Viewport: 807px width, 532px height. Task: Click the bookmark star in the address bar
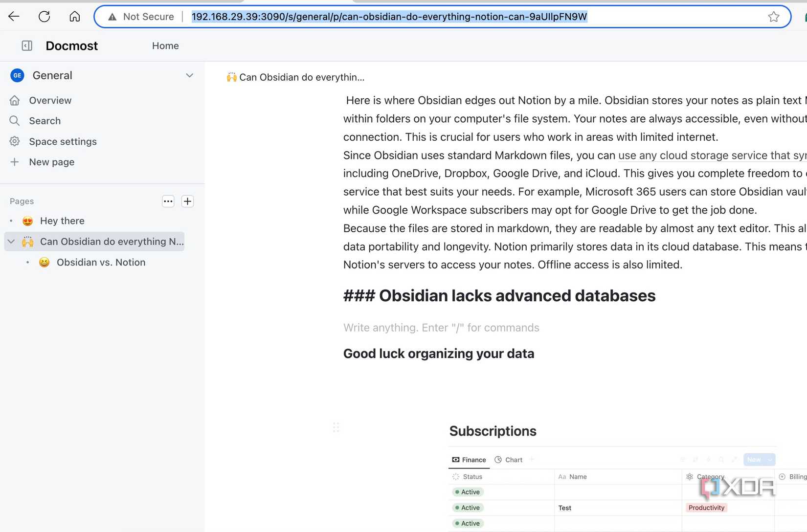(x=774, y=16)
